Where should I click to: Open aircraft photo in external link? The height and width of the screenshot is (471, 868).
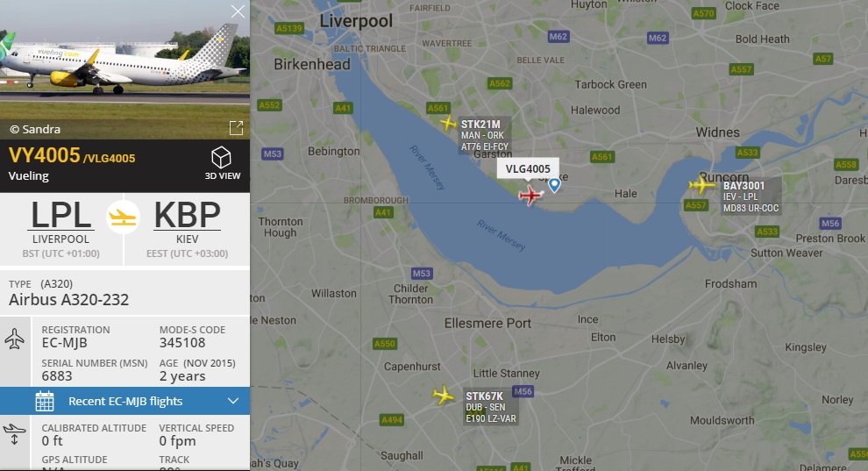pyautogui.click(x=237, y=128)
